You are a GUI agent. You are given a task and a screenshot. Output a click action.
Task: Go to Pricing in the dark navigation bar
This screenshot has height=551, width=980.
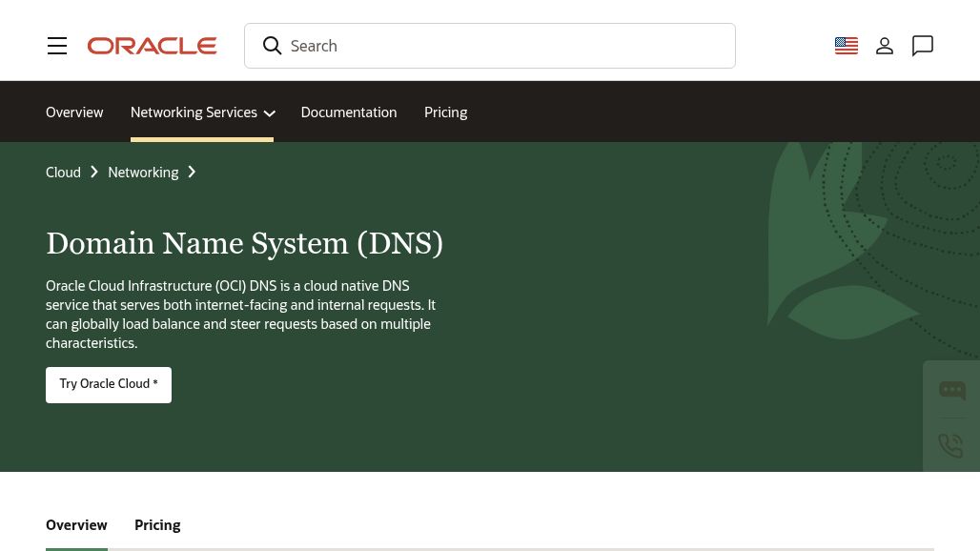(445, 112)
